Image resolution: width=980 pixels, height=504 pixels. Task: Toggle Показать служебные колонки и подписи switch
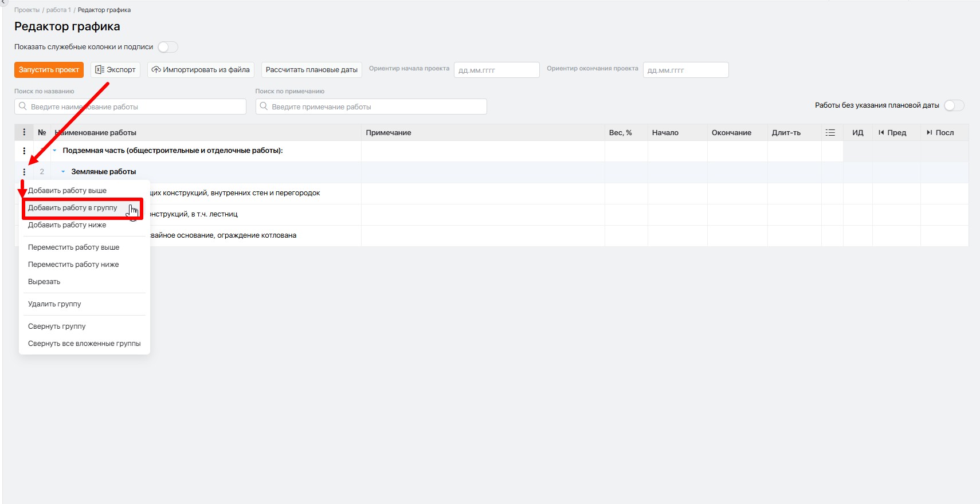coord(168,47)
